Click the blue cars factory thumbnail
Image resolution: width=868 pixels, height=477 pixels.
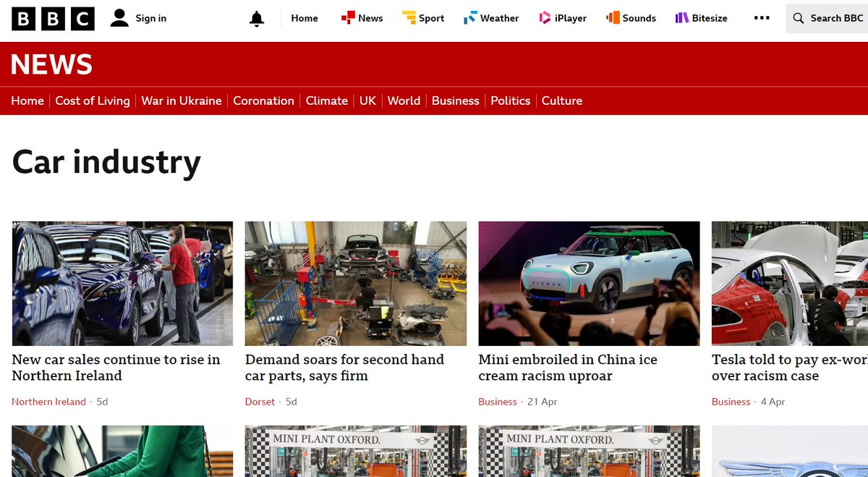click(x=122, y=284)
